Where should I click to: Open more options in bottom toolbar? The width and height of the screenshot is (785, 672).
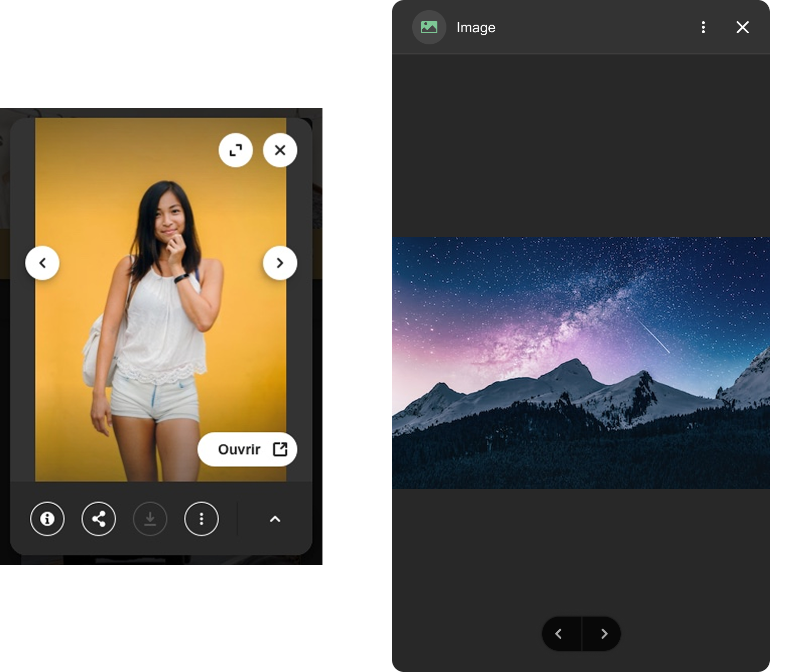pyautogui.click(x=202, y=519)
